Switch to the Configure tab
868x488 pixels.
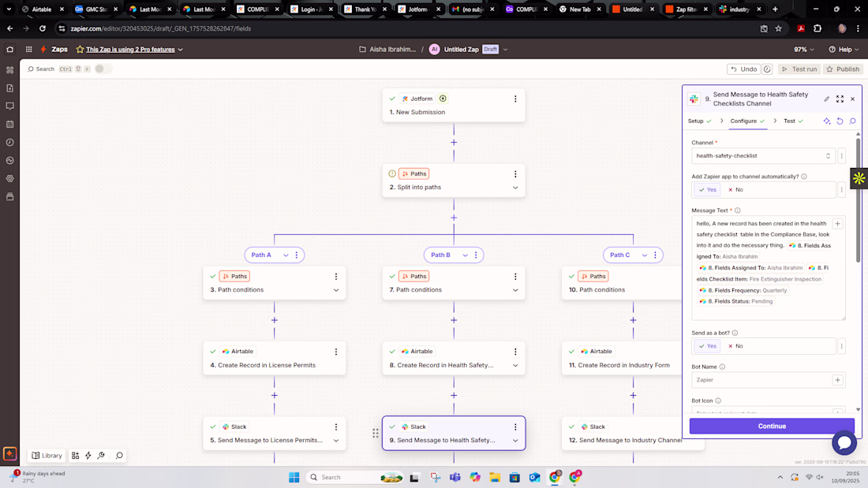coord(747,121)
